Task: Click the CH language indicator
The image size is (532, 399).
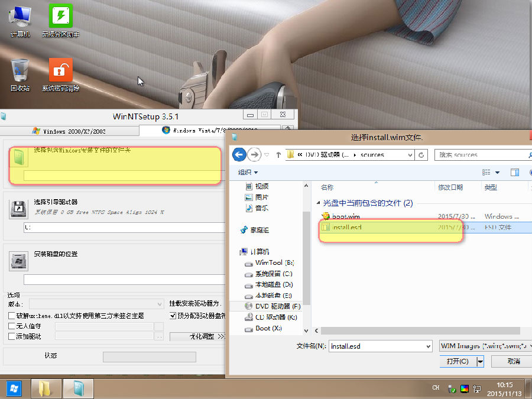Action: pos(436,387)
